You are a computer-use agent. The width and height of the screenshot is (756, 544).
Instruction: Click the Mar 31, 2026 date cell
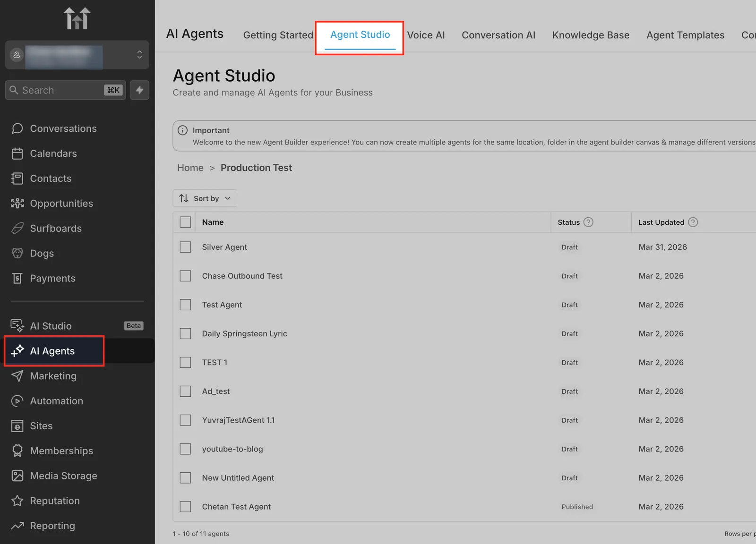click(662, 247)
